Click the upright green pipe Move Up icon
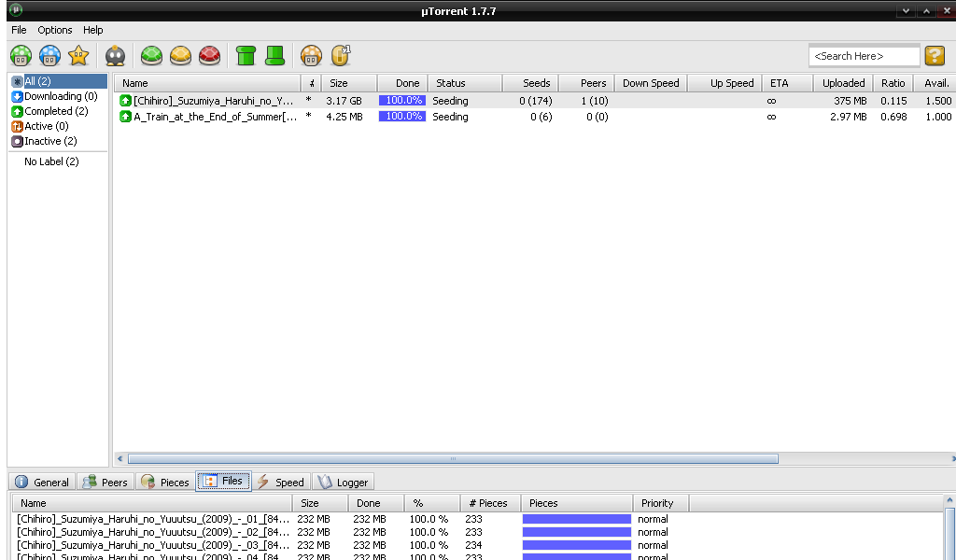956x560 pixels. [246, 56]
